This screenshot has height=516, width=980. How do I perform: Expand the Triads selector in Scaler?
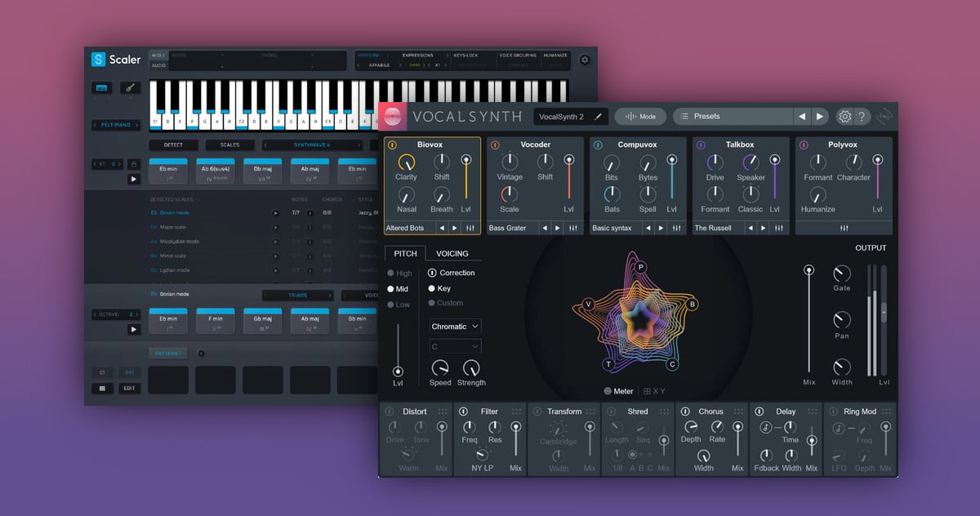pyautogui.click(x=297, y=295)
